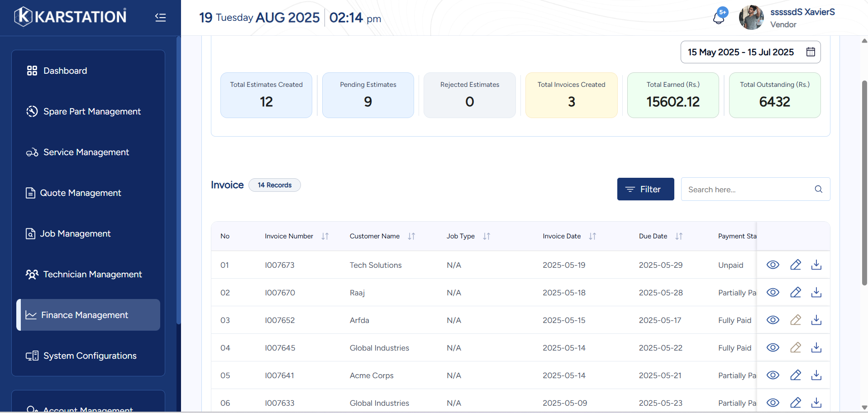The height and width of the screenshot is (413, 868).
Task: Sort the table by Invoice Number
Action: point(325,236)
